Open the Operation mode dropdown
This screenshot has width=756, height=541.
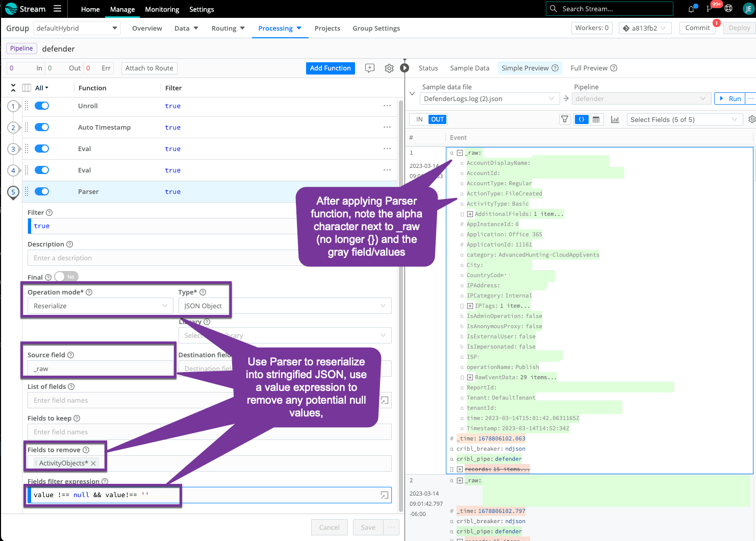[100, 306]
